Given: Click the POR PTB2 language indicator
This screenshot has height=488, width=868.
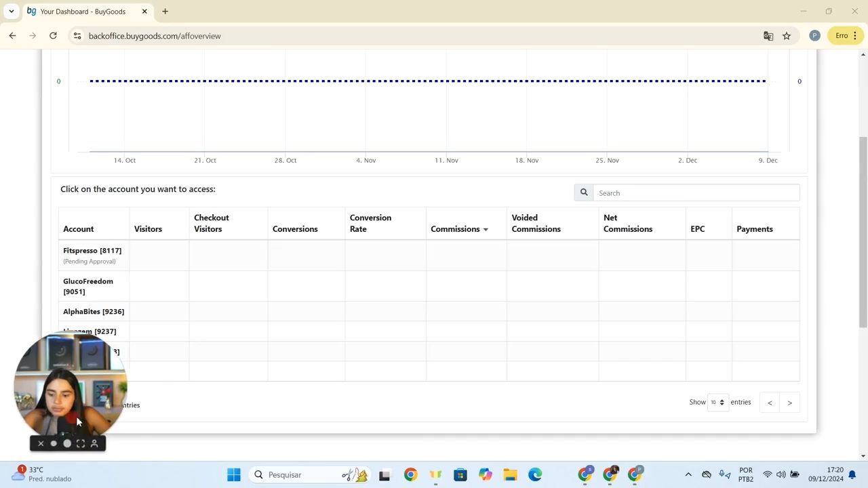Looking at the screenshot, I should point(746,474).
